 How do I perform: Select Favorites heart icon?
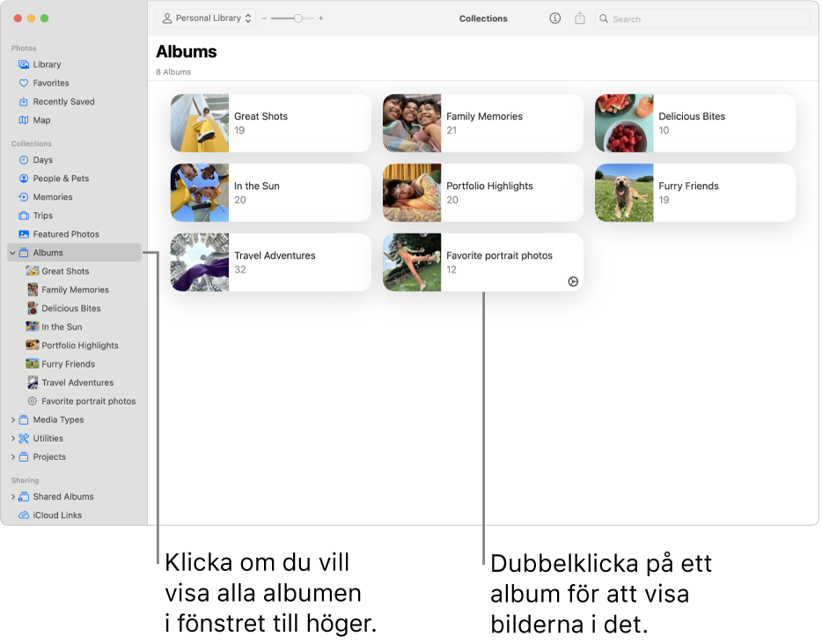pyautogui.click(x=24, y=83)
